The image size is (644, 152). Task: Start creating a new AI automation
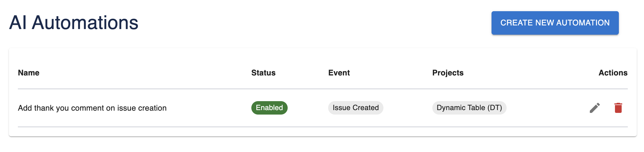tap(555, 23)
